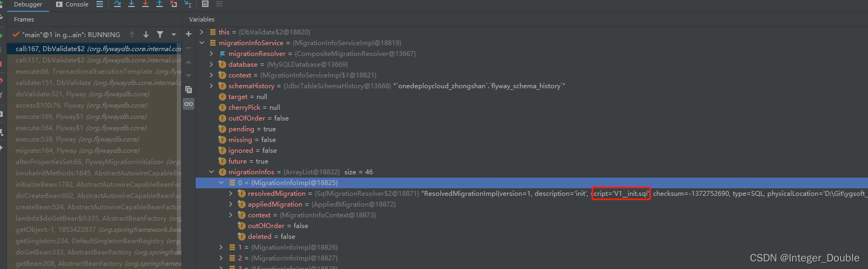Image resolution: width=868 pixels, height=269 pixels.
Task: Click the Duplicate Watch copy icon
Action: (x=189, y=90)
